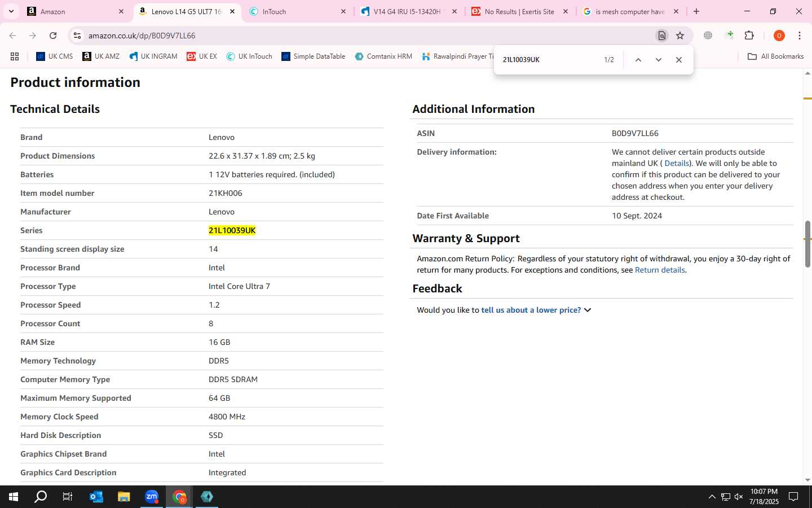Open UK CMS bookmark
This screenshot has width=812, height=508.
[55, 56]
